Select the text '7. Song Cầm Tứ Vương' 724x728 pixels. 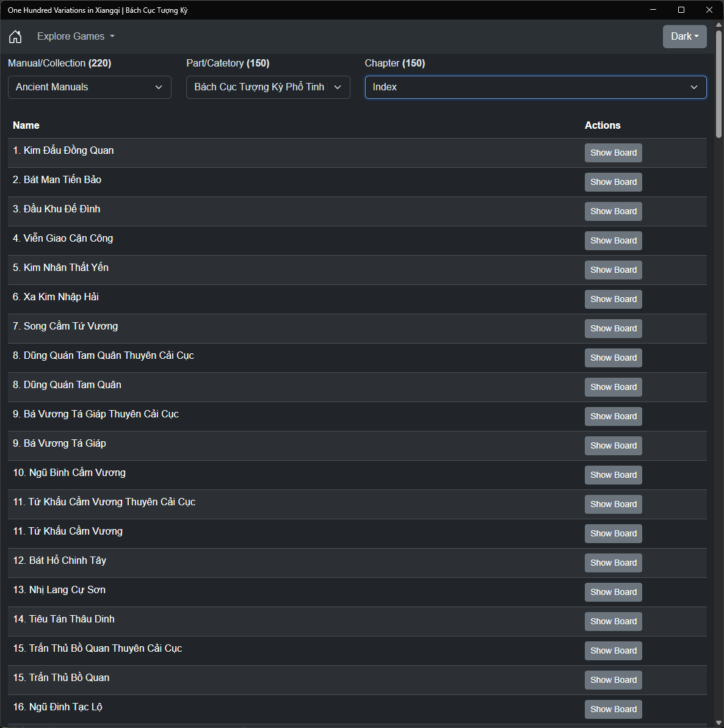pos(65,326)
